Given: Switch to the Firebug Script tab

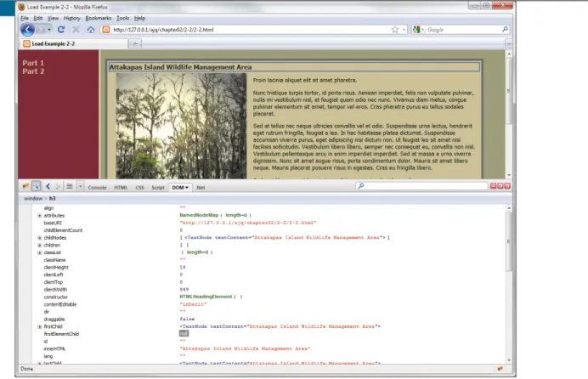Looking at the screenshot, I should pos(158,188).
